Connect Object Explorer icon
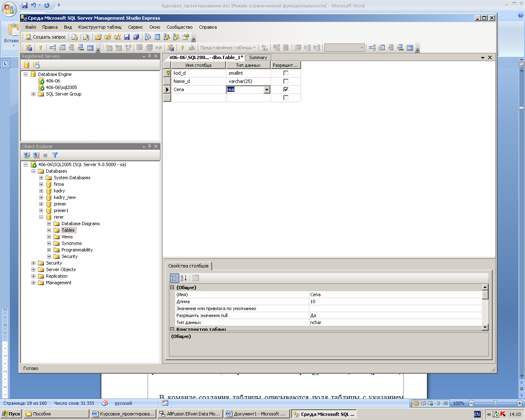 tap(27, 155)
